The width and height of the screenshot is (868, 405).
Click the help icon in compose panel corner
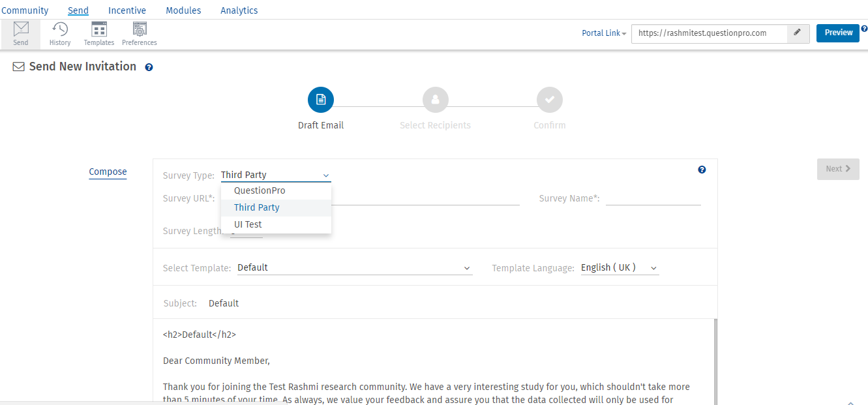click(x=702, y=170)
